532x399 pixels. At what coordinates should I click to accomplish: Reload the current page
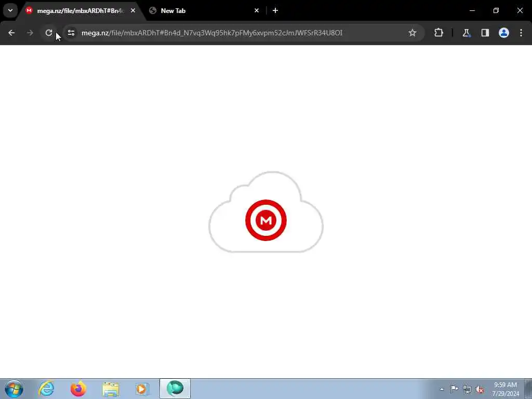pos(49,33)
